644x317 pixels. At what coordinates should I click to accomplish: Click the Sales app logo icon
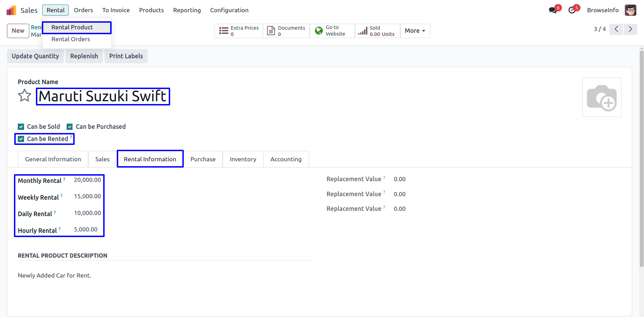pos(11,10)
